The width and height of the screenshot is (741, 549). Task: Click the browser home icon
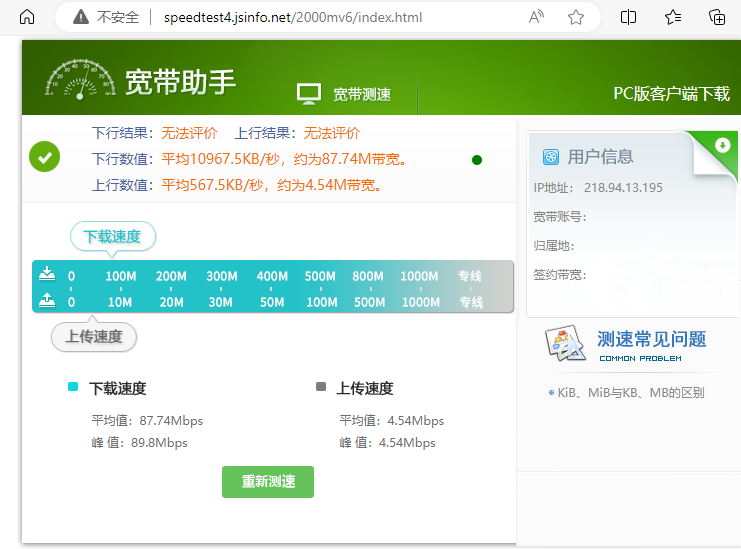(x=27, y=17)
